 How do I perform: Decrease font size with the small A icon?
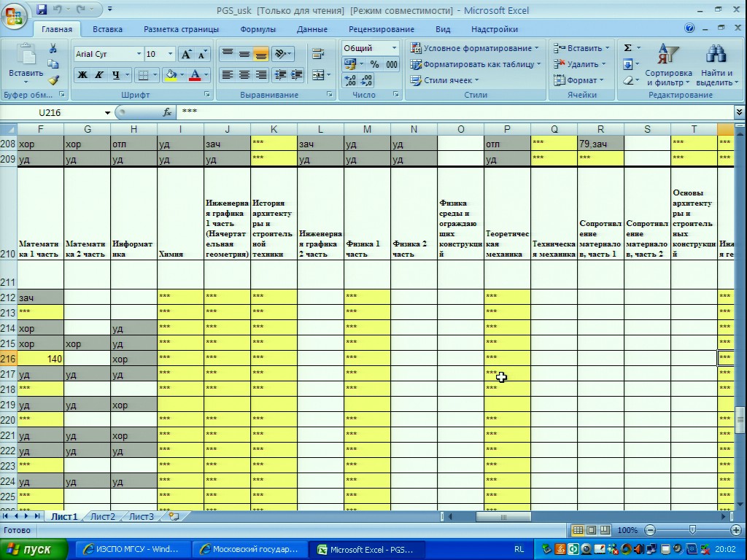point(202,54)
